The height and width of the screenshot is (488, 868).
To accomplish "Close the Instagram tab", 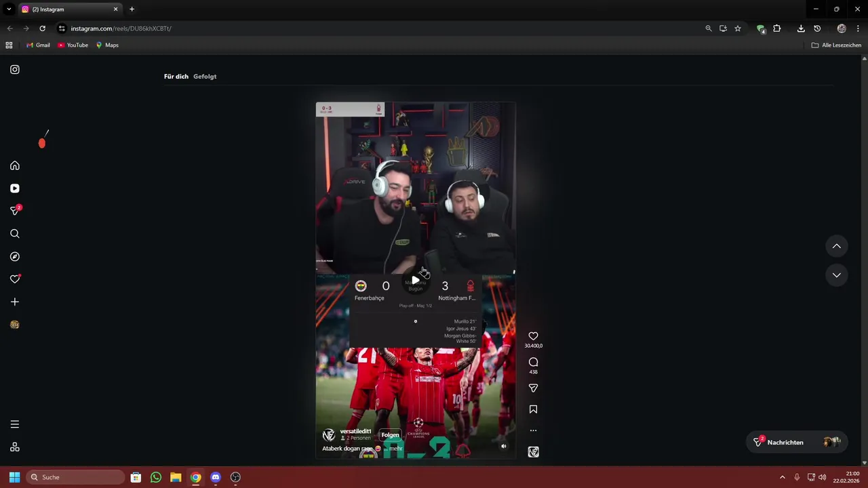I will (x=115, y=9).
